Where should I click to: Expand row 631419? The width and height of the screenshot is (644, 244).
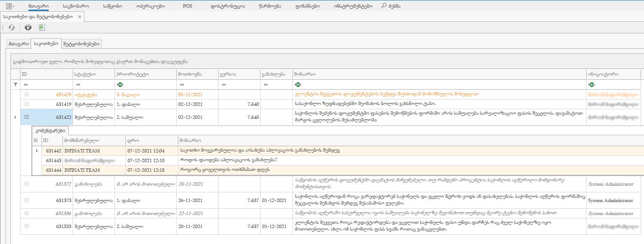[26, 104]
